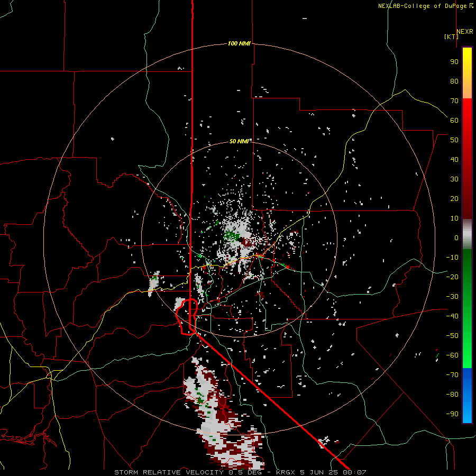Click the "[KT]" units label

pyautogui.click(x=452, y=36)
